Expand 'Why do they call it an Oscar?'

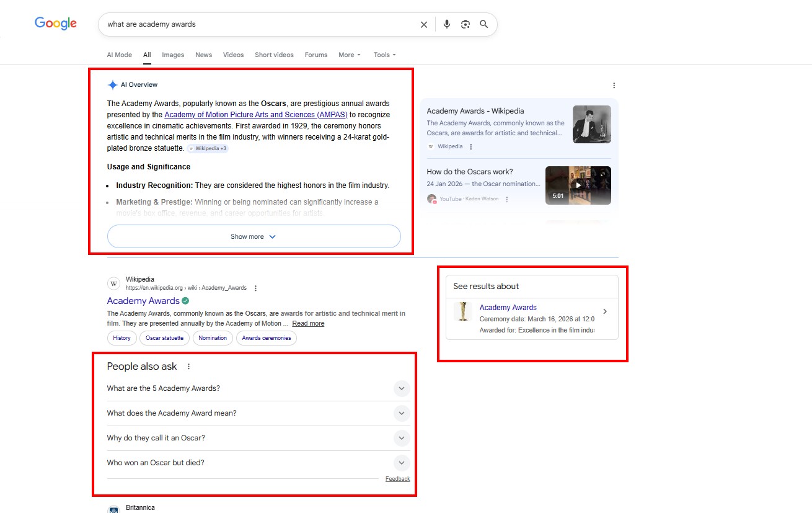pyautogui.click(x=402, y=438)
